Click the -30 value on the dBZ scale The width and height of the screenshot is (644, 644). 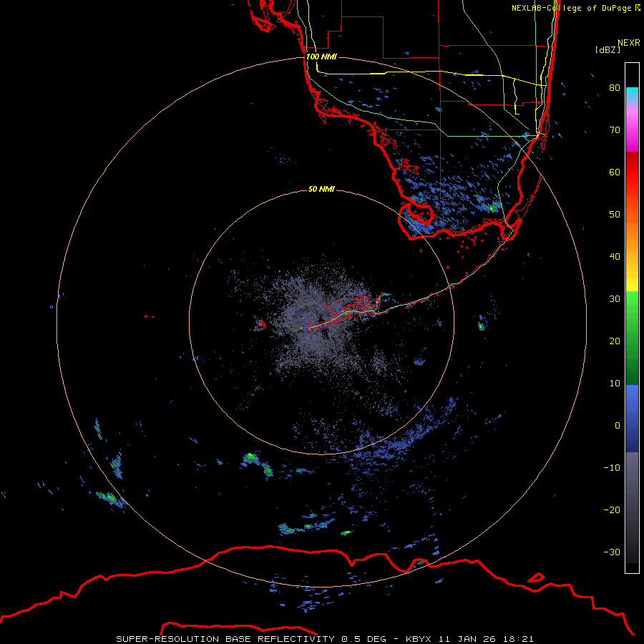[x=612, y=552]
